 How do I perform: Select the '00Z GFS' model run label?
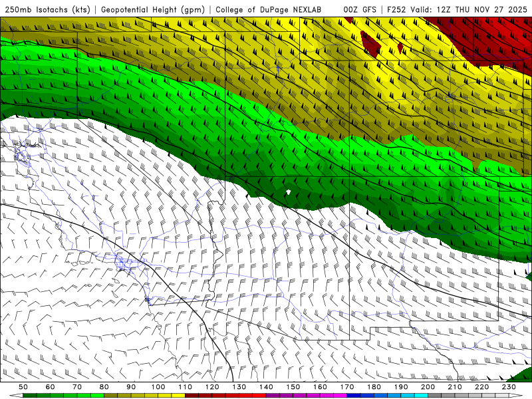[360, 9]
